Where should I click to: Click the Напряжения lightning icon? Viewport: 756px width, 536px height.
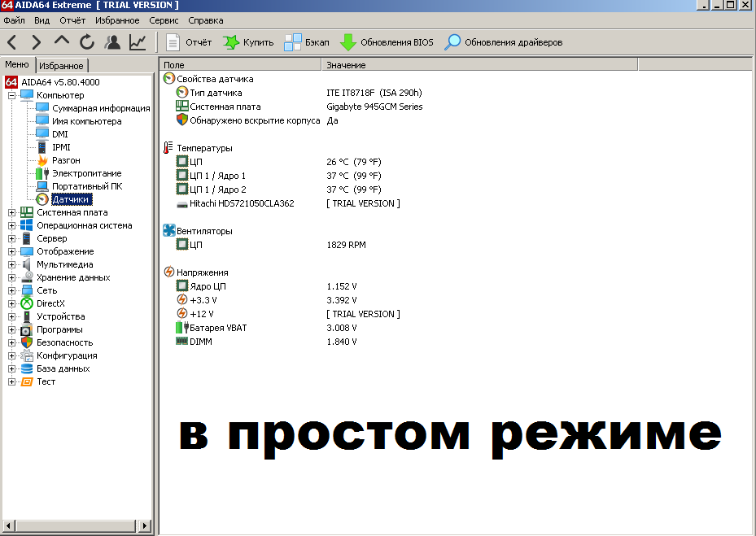[168, 272]
